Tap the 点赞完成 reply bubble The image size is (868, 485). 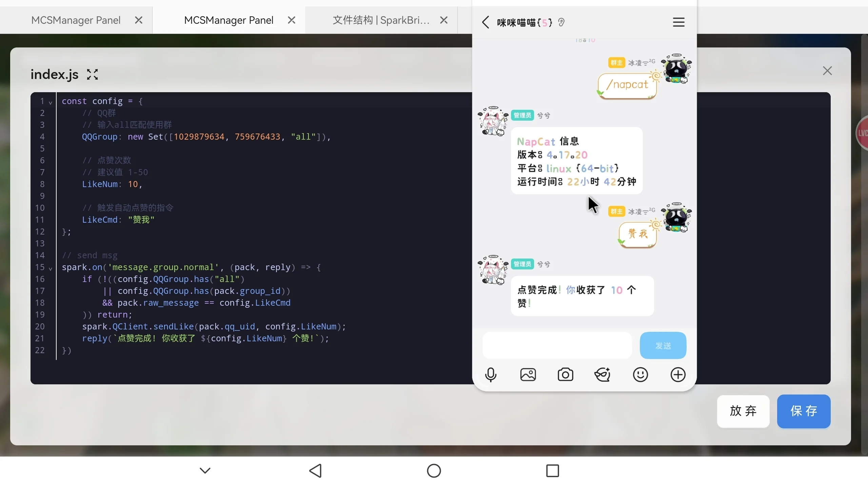click(582, 296)
